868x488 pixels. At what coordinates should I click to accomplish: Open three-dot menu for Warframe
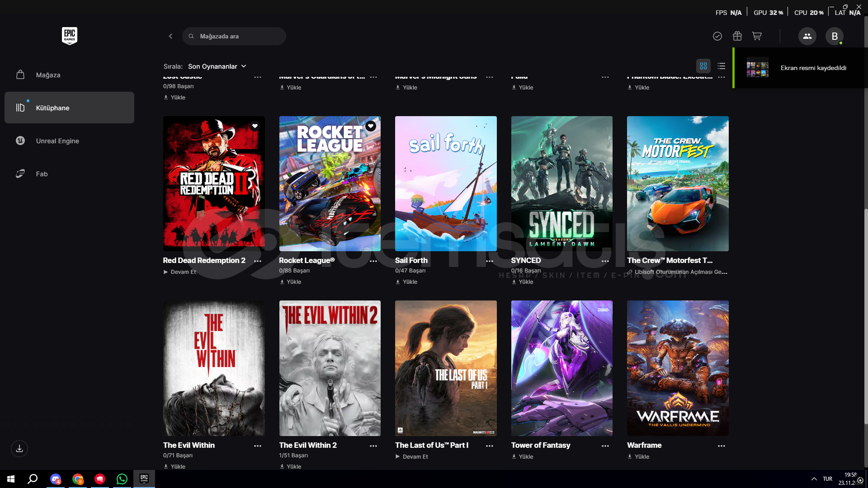pyautogui.click(x=722, y=446)
